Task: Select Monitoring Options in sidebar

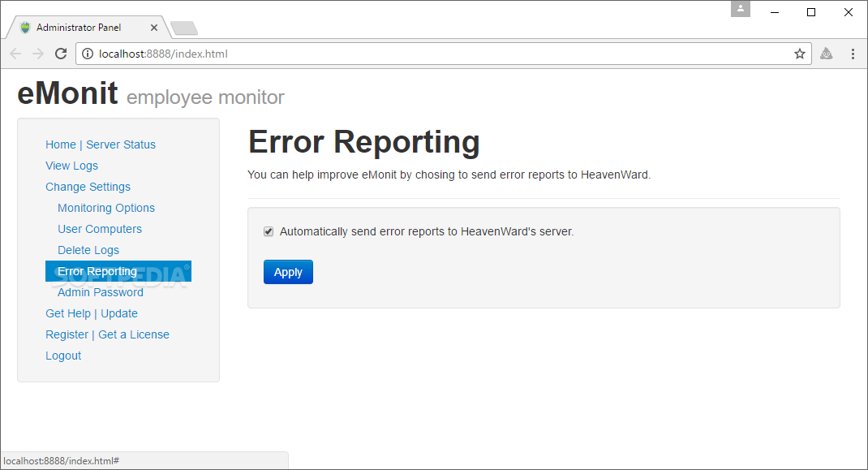Action: (x=106, y=208)
